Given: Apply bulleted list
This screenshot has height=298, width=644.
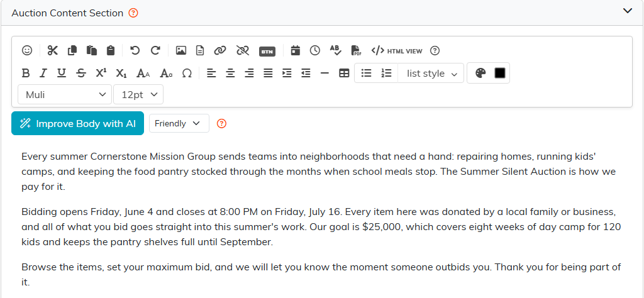Looking at the screenshot, I should tap(366, 74).
